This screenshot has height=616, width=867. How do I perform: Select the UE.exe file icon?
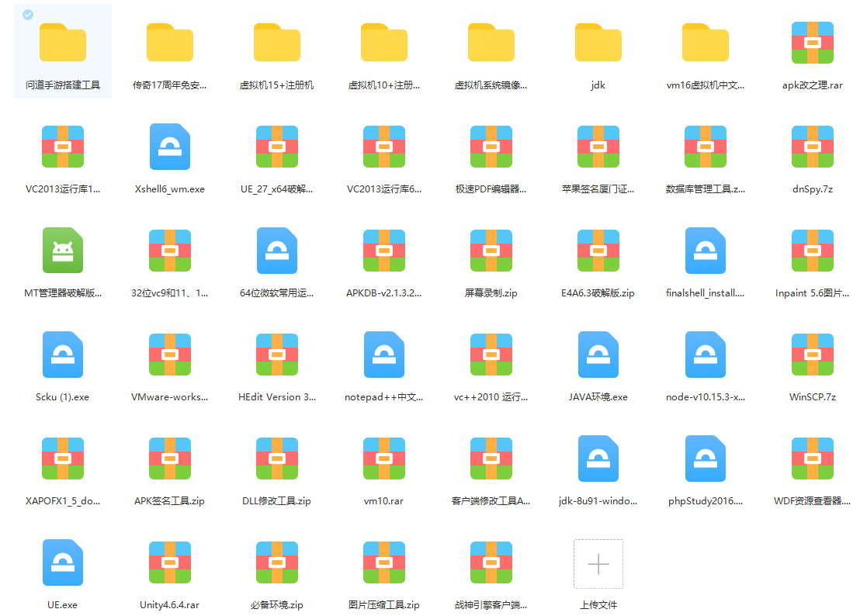click(x=62, y=562)
